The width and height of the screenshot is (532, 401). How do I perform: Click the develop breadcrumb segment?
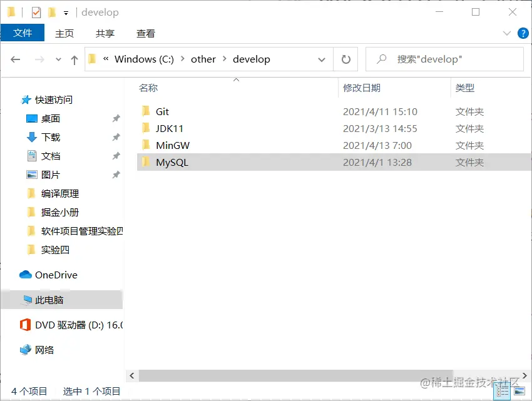[x=252, y=59]
